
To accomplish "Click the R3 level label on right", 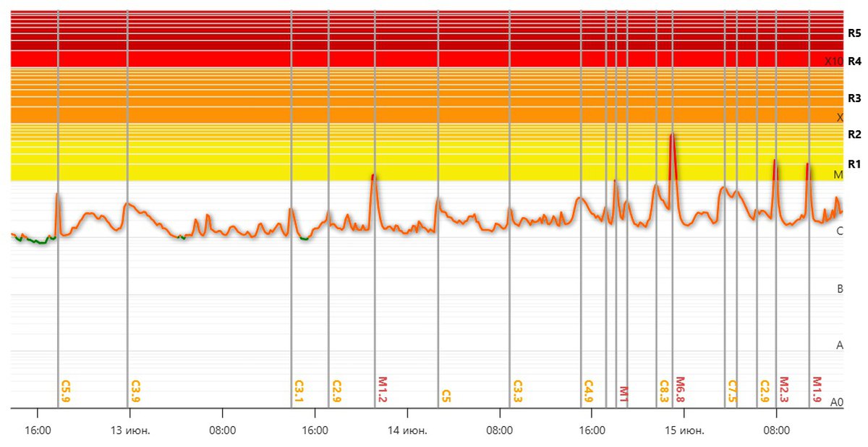I will tap(854, 98).
